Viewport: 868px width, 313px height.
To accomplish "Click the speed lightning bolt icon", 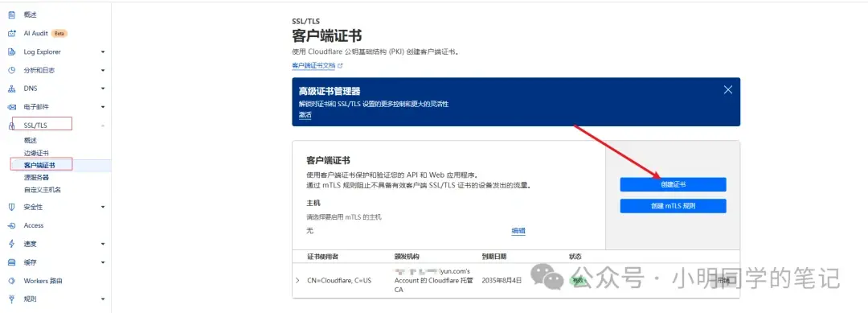I will (x=11, y=244).
